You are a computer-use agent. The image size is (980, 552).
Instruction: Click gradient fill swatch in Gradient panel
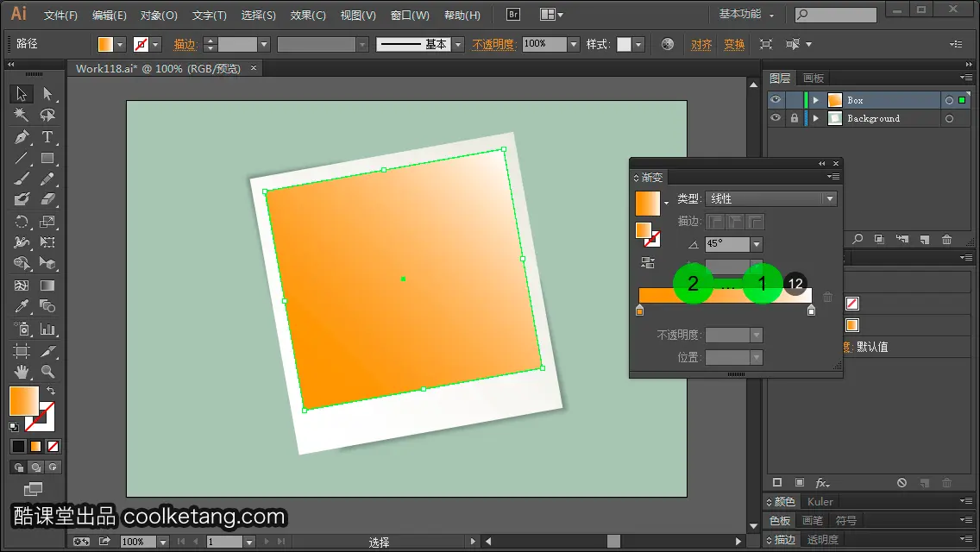pos(648,204)
